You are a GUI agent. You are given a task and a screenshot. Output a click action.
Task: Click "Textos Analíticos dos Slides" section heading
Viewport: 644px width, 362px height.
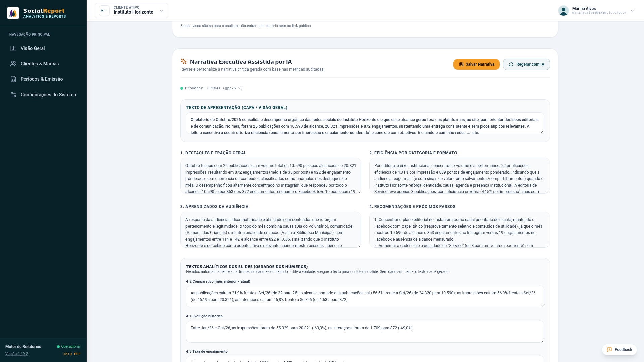(x=247, y=267)
